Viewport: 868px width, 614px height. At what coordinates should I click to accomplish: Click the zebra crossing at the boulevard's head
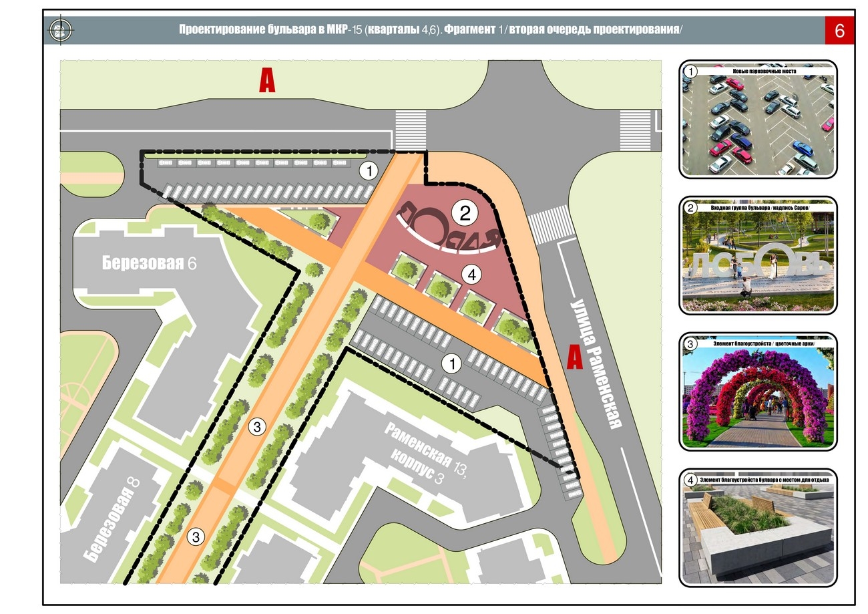pos(411,130)
